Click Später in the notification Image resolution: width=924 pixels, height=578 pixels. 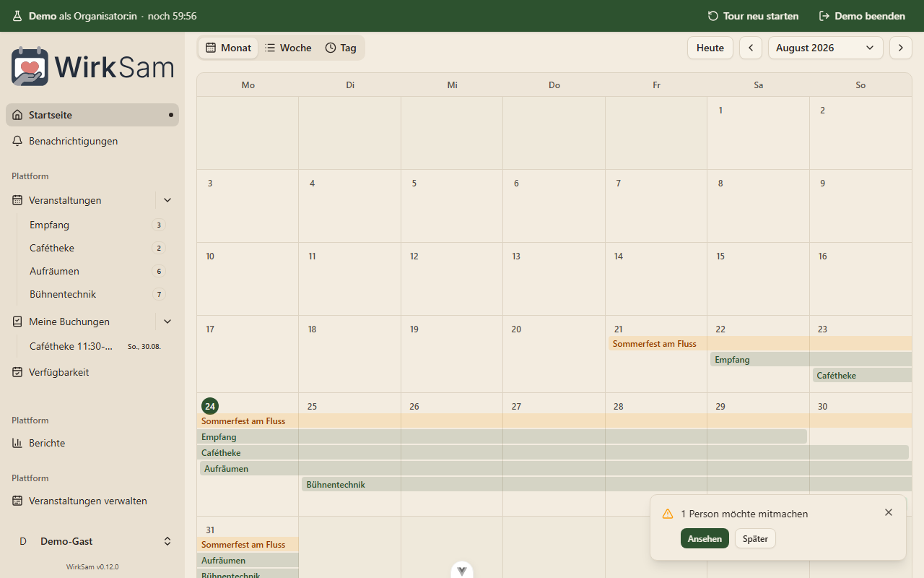click(755, 538)
